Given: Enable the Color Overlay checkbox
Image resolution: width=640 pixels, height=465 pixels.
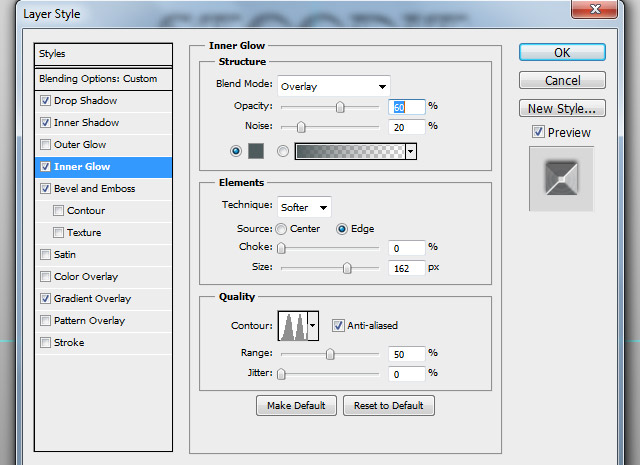Looking at the screenshot, I should click(45, 277).
